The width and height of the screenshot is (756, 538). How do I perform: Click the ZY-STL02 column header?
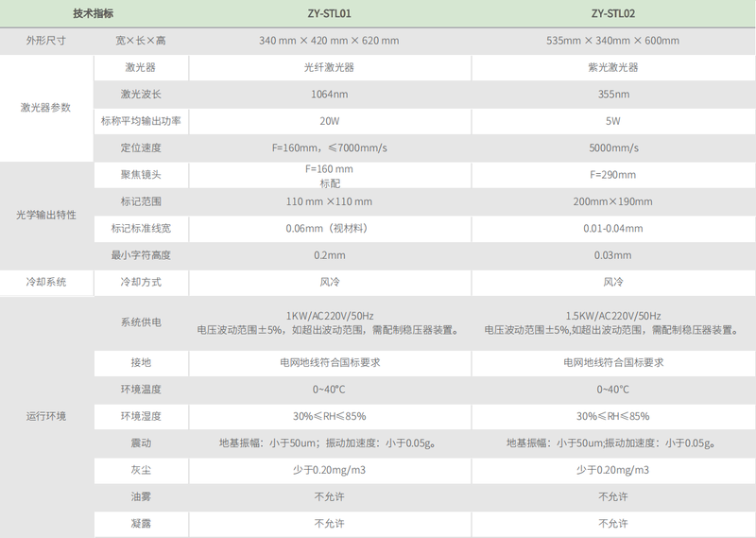615,14
